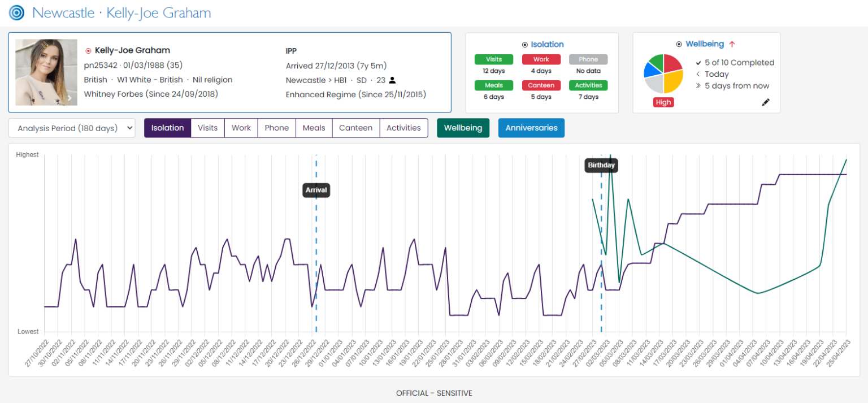Image resolution: width=868 pixels, height=403 pixels.
Task: Click the app logo in the header
Action: pyautogui.click(x=17, y=12)
